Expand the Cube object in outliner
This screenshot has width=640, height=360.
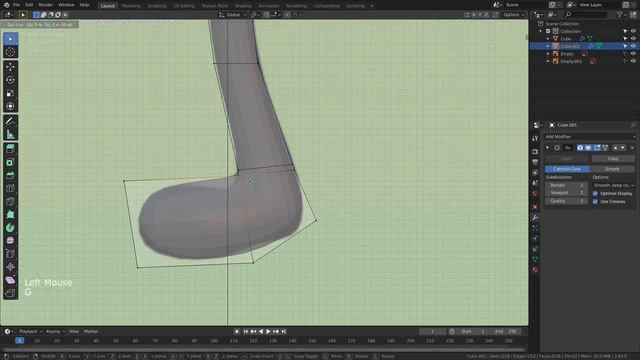[548, 39]
